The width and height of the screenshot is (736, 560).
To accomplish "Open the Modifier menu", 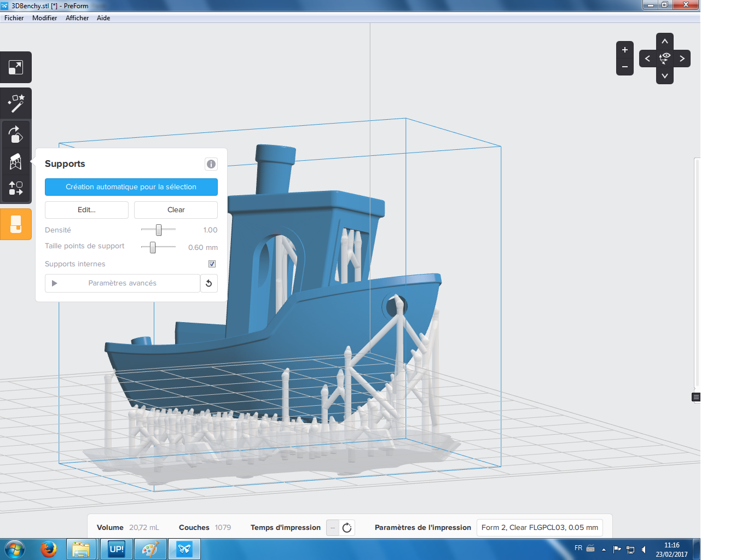I will click(x=45, y=18).
